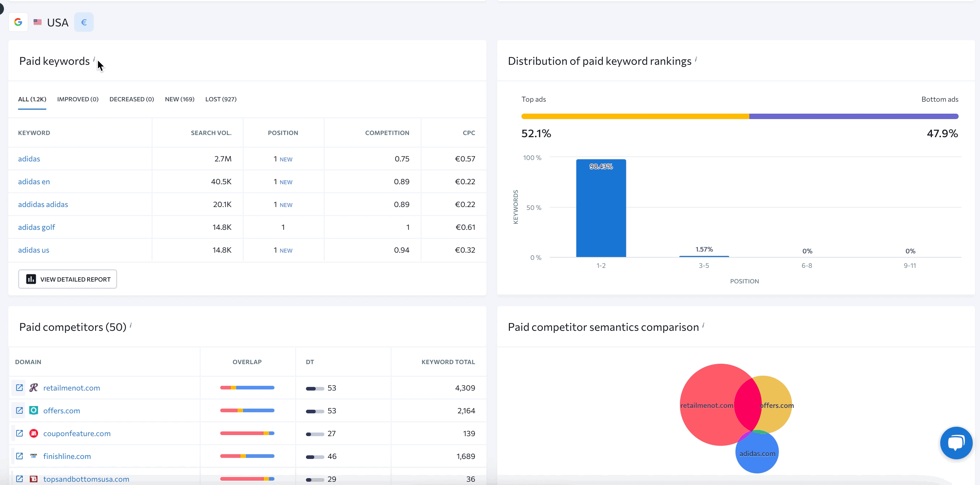
Task: Open finishline.com external link icon
Action: 20,456
